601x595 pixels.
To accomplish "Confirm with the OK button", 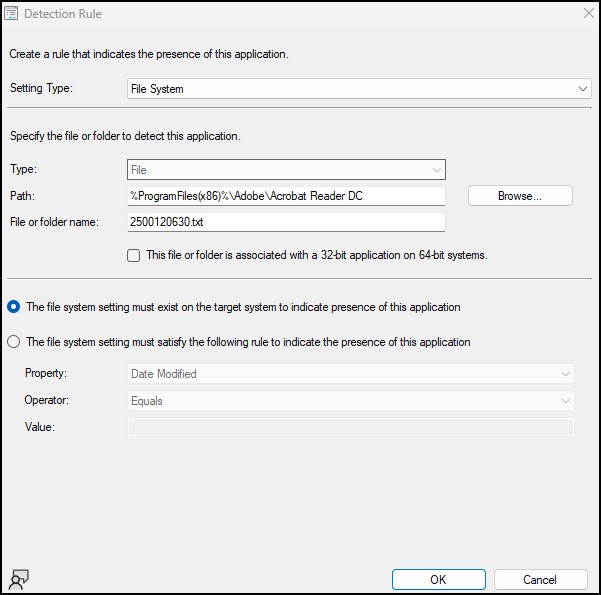I will click(x=438, y=579).
